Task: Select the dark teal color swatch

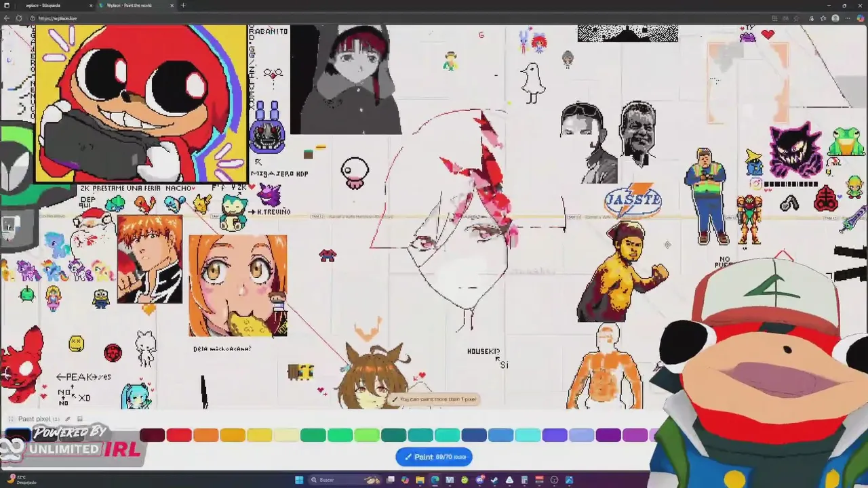Action: click(x=394, y=435)
